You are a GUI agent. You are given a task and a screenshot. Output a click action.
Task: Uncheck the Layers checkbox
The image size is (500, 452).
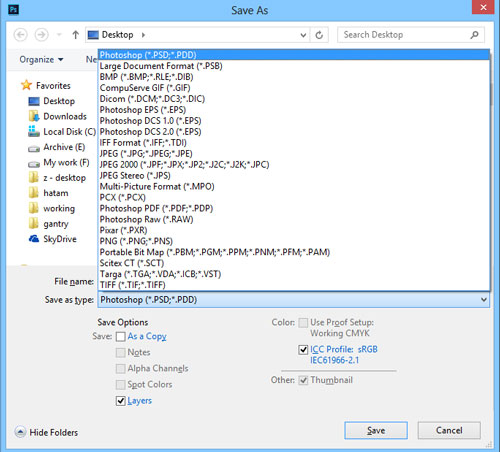[121, 401]
